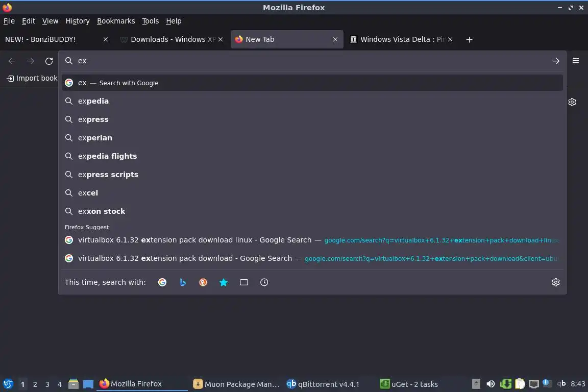
Task: Search this time with Google icon
Action: pos(162,282)
